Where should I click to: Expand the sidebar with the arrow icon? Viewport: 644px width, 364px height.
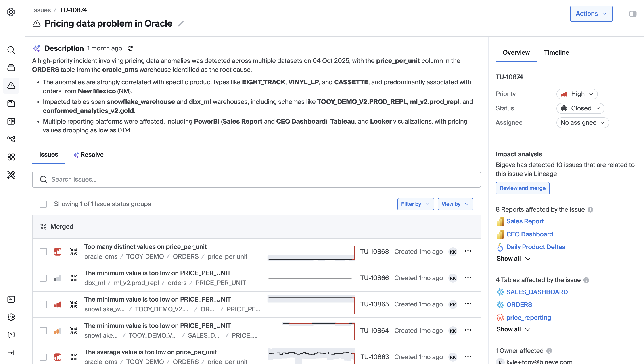coord(11,353)
